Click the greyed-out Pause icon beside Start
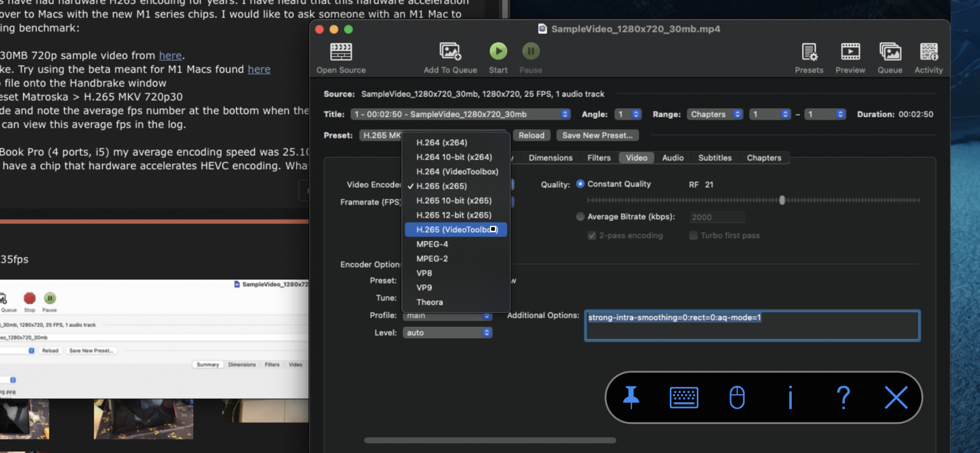The height and width of the screenshot is (453, 980). pos(531,51)
